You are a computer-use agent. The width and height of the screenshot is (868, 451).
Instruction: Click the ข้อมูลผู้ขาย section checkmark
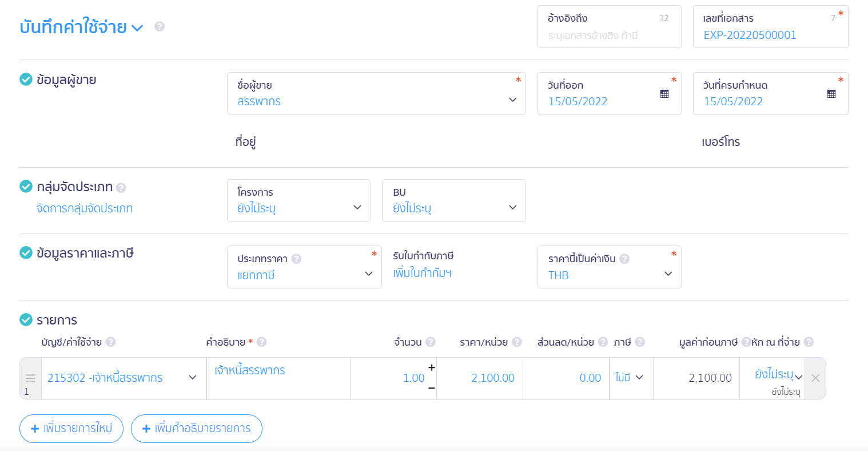tap(26, 79)
